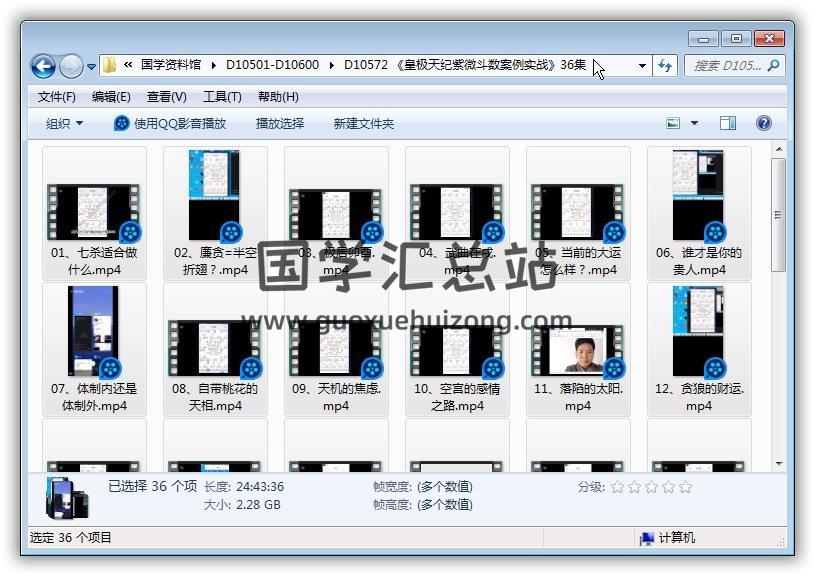The width and height of the screenshot is (815, 576).
Task: Open the recent pages dropdown arrow
Action: pyautogui.click(x=92, y=66)
